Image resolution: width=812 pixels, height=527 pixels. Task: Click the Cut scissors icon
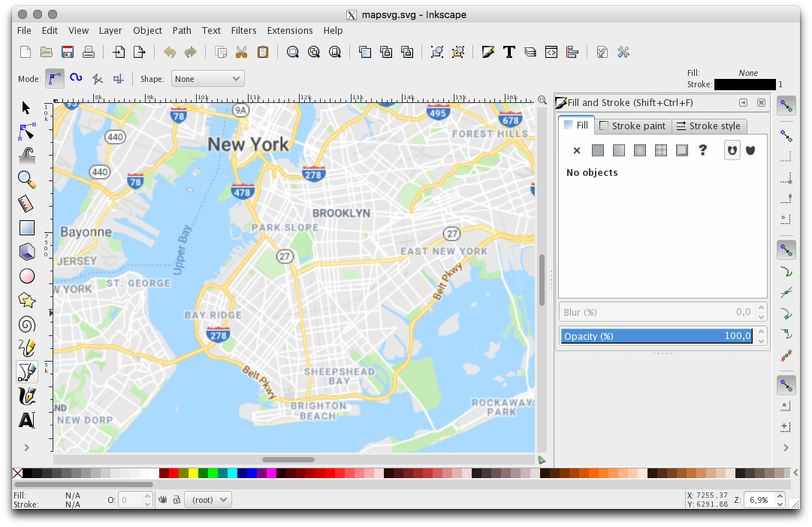241,52
